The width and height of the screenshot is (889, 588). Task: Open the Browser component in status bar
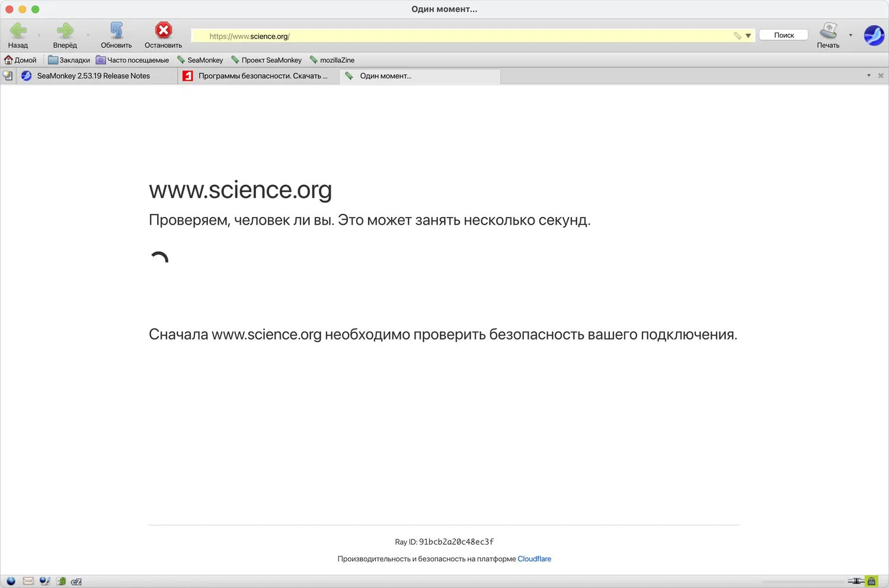(x=11, y=581)
